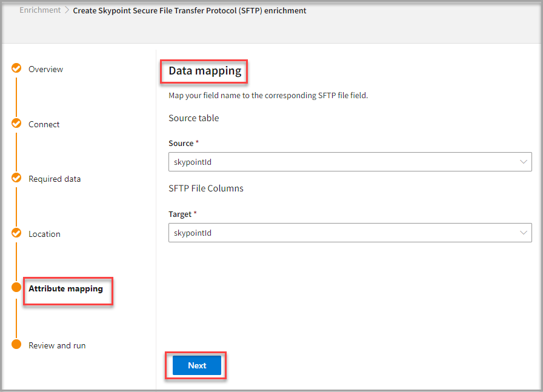This screenshot has height=392, width=543.
Task: Expand the Target dropdown arrow
Action: (x=524, y=233)
